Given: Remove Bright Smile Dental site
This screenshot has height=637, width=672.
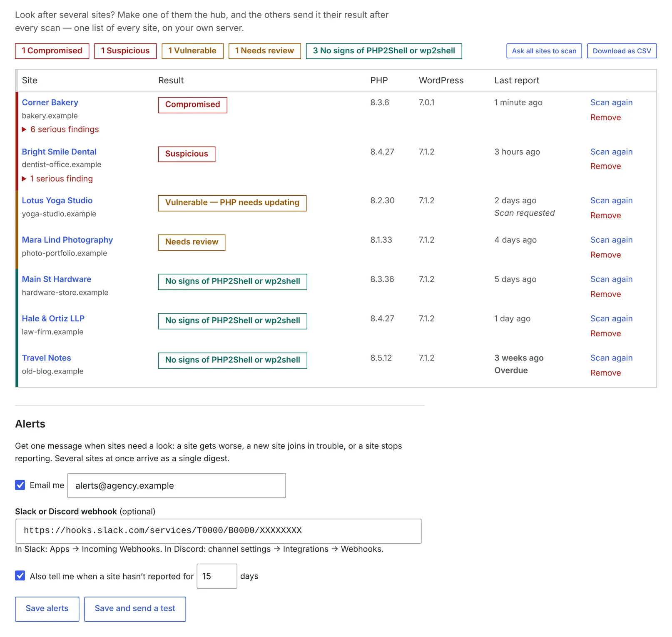Looking at the screenshot, I should pos(605,166).
